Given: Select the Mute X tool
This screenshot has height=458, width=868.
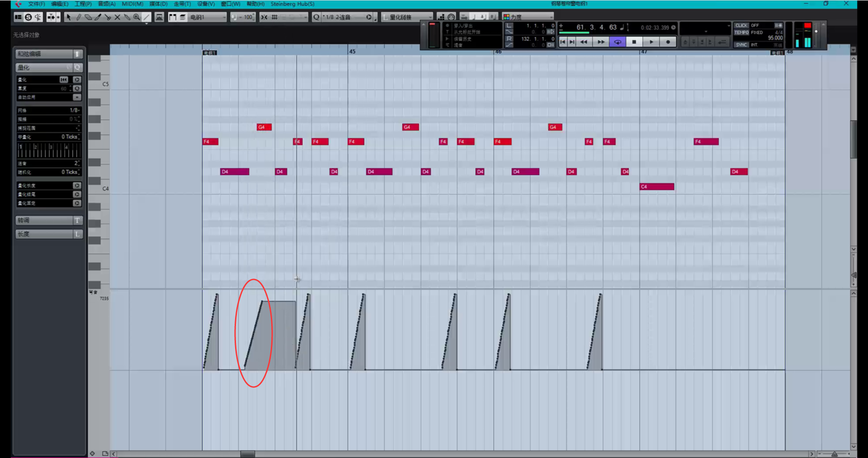Looking at the screenshot, I should 117,17.
